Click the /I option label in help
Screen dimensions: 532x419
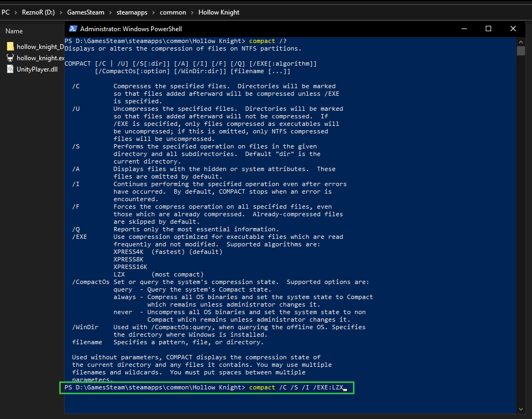(76, 184)
